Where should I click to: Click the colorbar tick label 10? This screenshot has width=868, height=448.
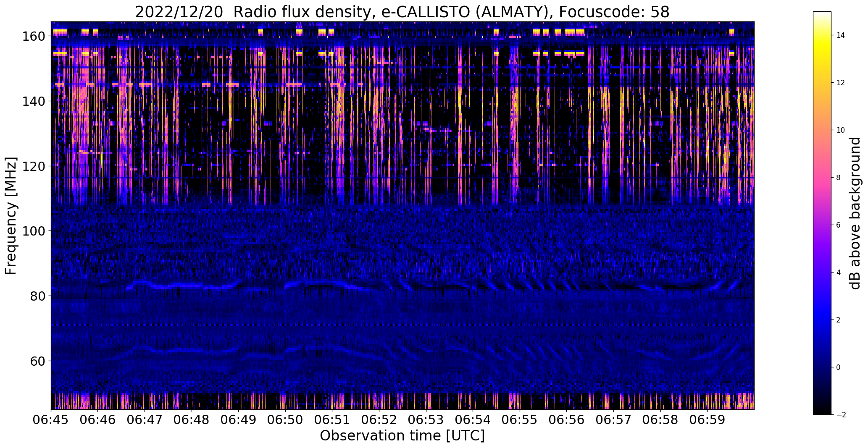coord(841,130)
